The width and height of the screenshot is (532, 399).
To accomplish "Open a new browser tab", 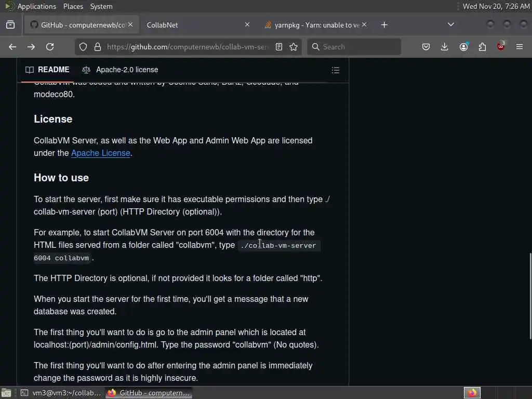I will tap(384, 25).
